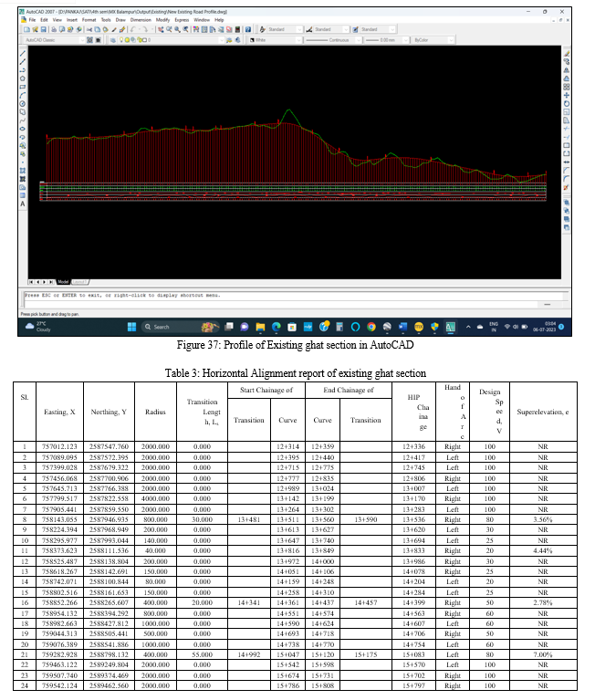Click HIP chainage 15+797 in last row
This screenshot has width=595, height=700.
[413, 685]
